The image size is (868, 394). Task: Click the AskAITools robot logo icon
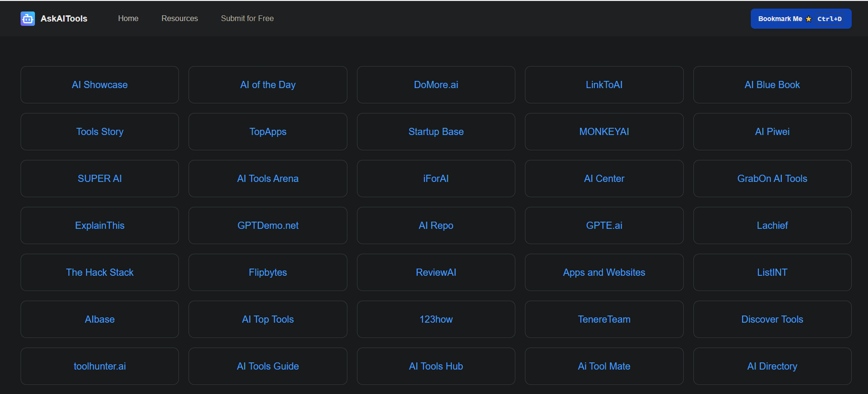[28, 19]
